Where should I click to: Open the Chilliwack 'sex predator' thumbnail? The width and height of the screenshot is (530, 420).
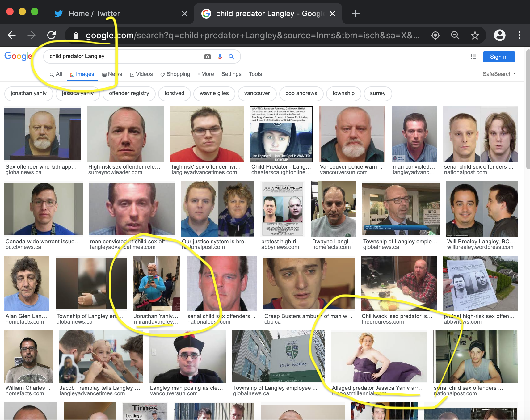pos(399,283)
